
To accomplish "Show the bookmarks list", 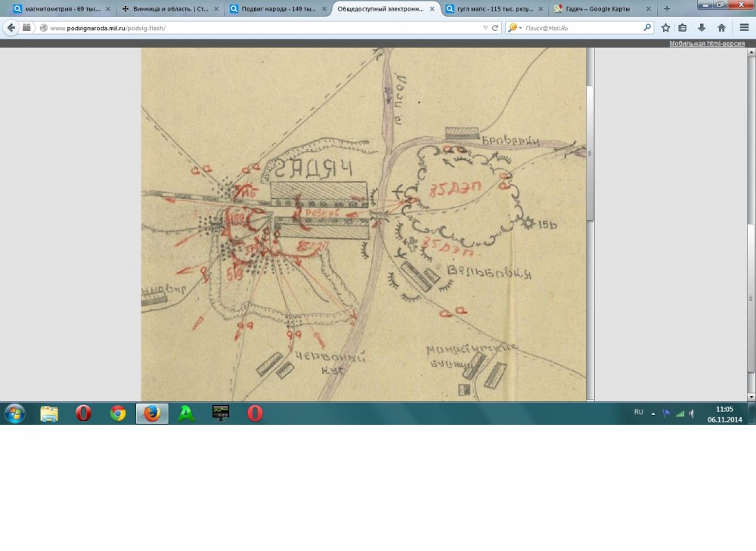I will pos(683,28).
